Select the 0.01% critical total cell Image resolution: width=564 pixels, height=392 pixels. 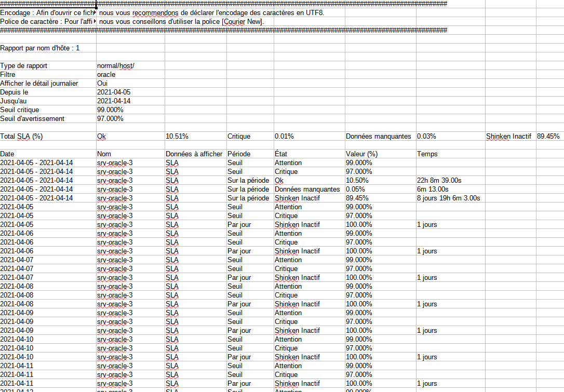click(284, 137)
